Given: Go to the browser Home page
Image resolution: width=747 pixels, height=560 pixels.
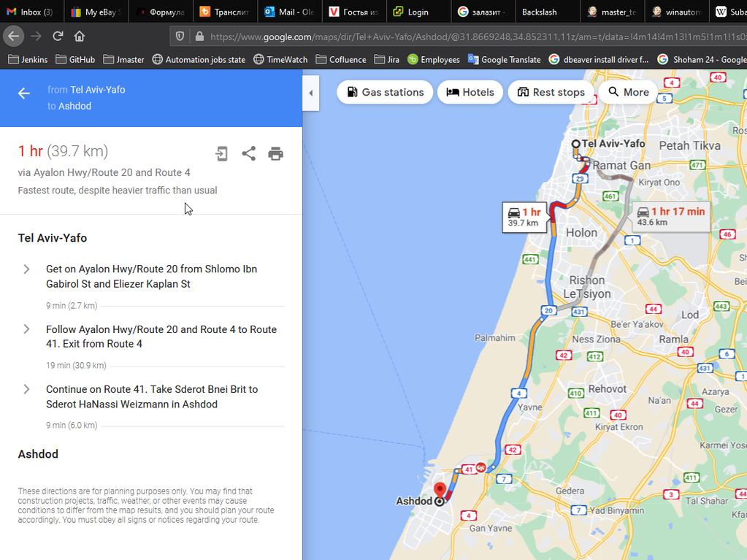Looking at the screenshot, I should [80, 37].
